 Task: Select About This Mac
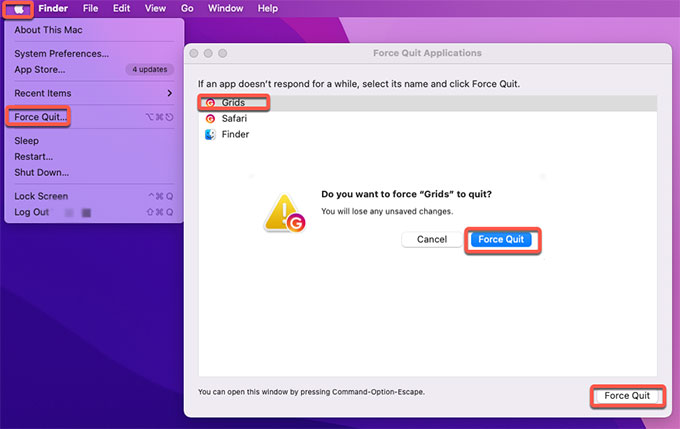pos(49,30)
